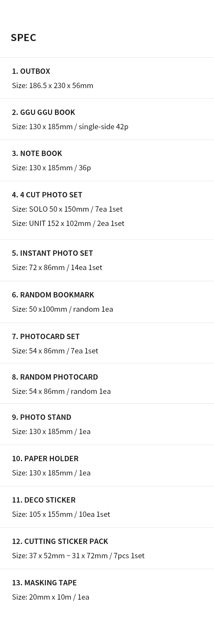Select the 6. RANDOM BOOKMARK title
The image size is (214, 644).
coord(53,295)
